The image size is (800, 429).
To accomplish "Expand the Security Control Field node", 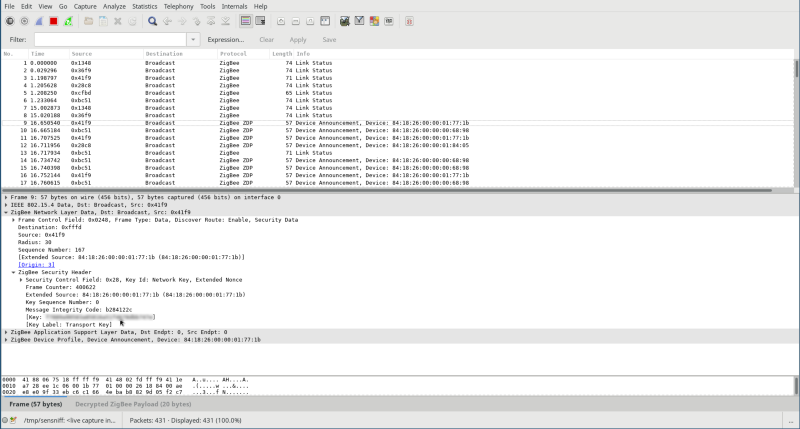I will [x=21, y=280].
